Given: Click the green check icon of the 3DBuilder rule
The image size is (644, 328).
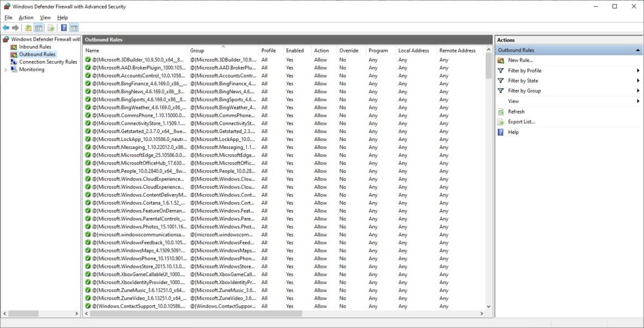Looking at the screenshot, I should (88, 59).
